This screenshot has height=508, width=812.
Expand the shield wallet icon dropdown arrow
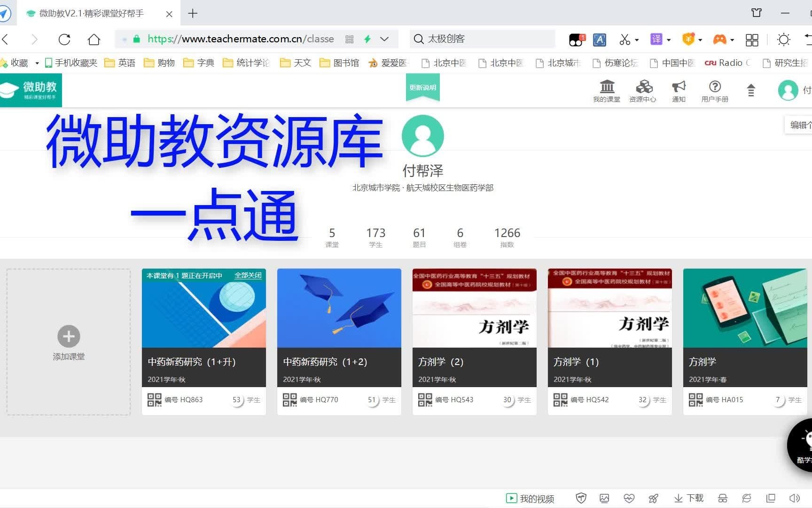click(700, 40)
